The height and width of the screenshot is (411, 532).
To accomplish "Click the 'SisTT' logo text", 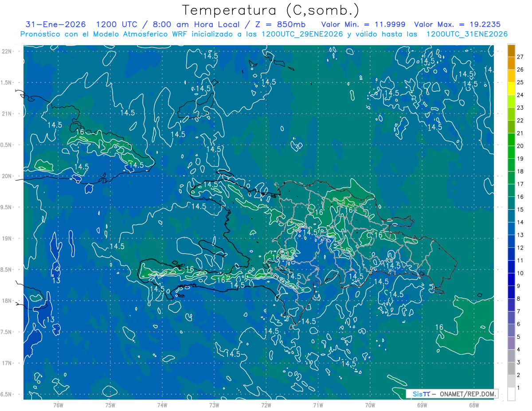I will click(x=421, y=394).
